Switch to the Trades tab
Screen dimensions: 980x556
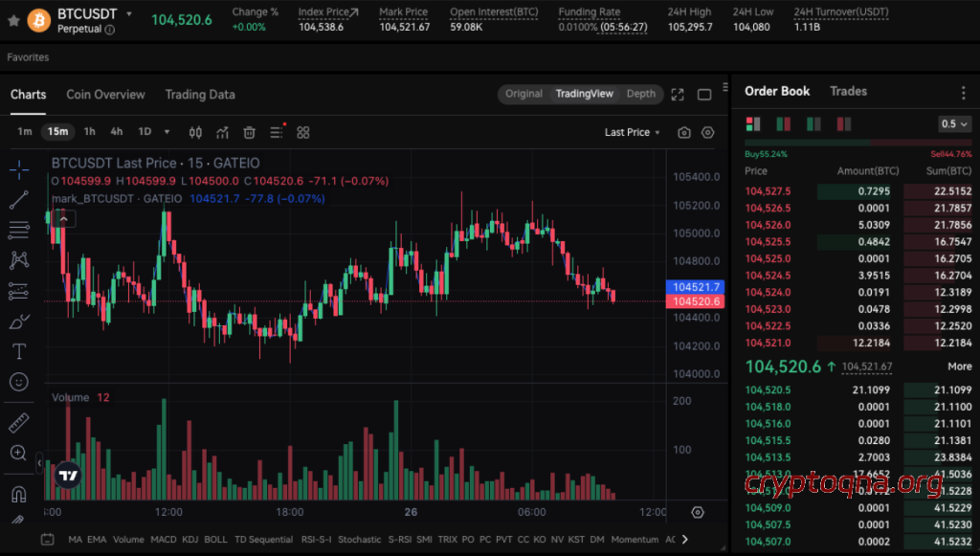[x=848, y=91]
